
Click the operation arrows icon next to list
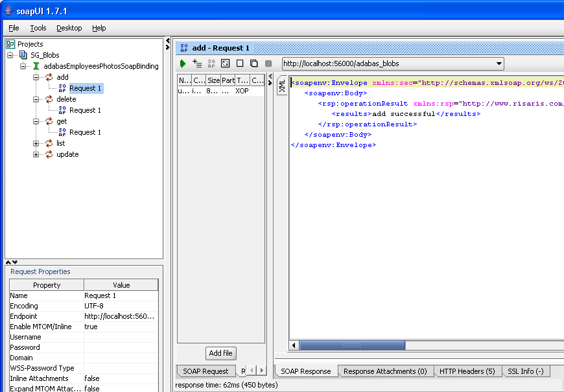(x=49, y=143)
